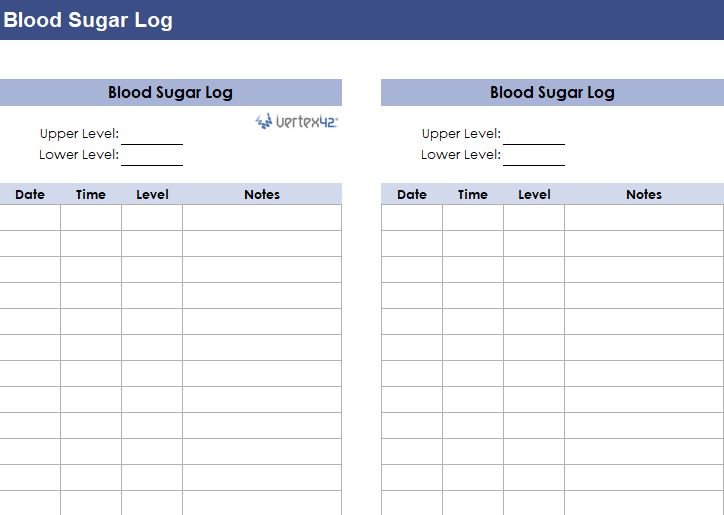Viewport: 724px width, 515px height.
Task: Click the right table Notes column header
Action: click(x=644, y=194)
